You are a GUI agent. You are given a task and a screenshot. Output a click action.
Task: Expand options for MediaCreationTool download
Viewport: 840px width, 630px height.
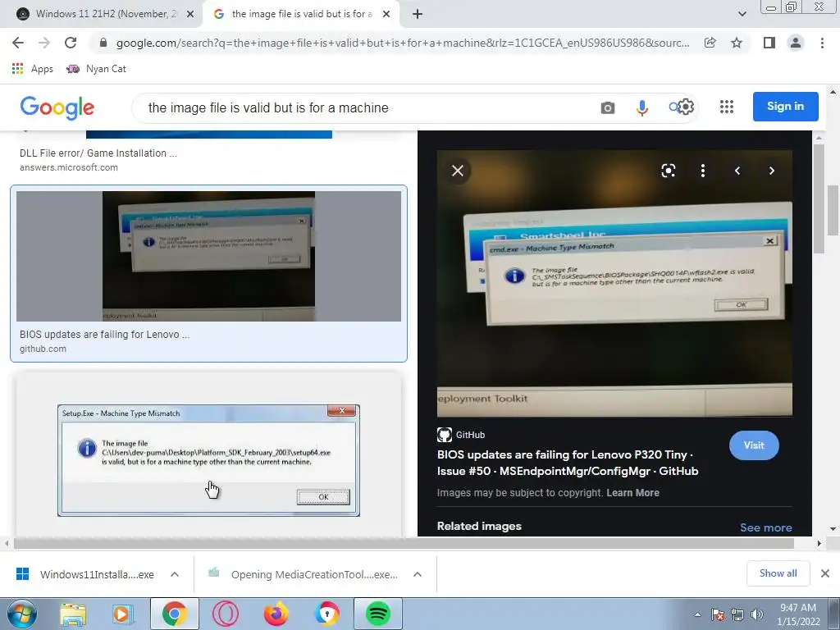(x=418, y=574)
